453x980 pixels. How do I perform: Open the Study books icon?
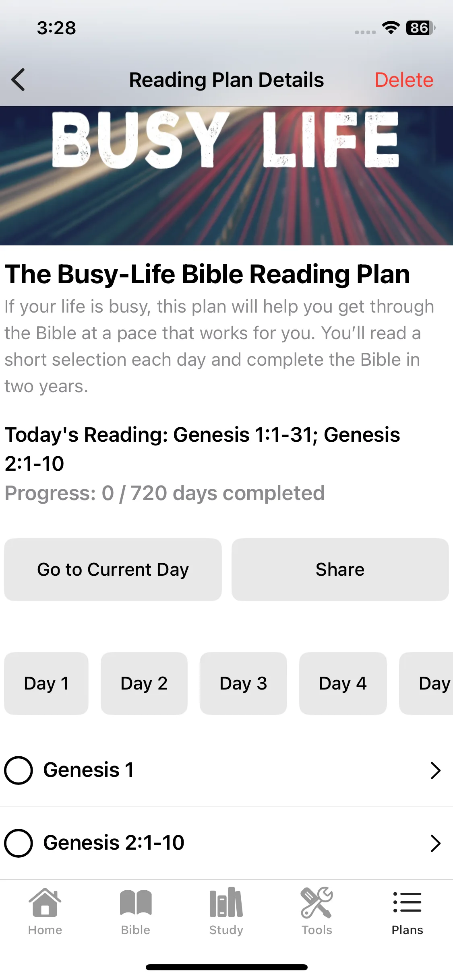click(x=226, y=902)
